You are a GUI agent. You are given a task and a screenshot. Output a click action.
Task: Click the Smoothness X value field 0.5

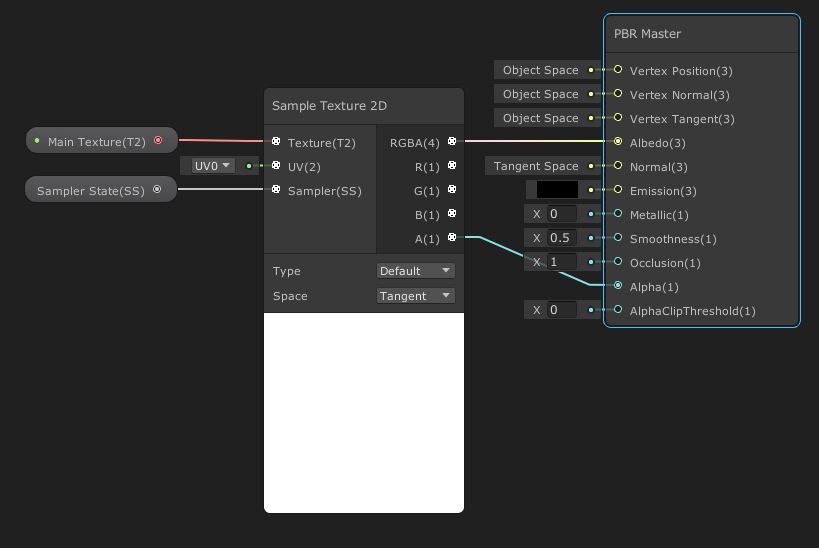pyautogui.click(x=561, y=238)
